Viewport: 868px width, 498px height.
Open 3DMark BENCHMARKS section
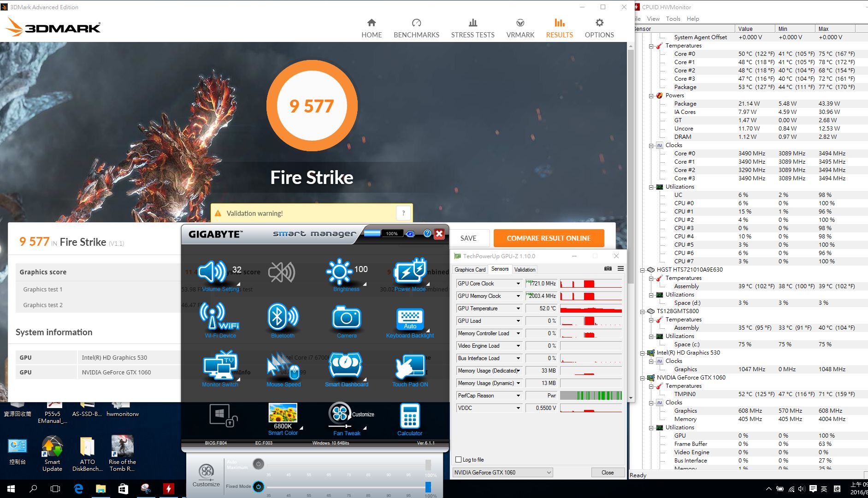(x=416, y=29)
